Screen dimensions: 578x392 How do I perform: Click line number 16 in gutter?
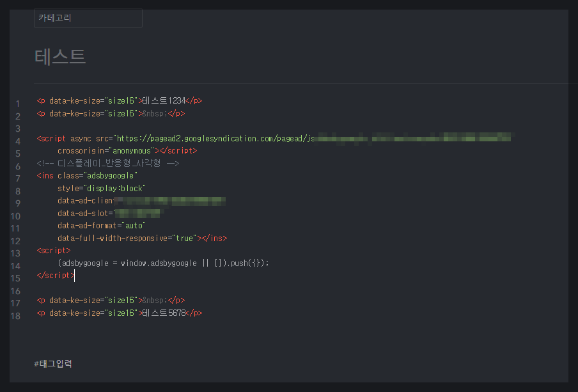[x=15, y=291]
